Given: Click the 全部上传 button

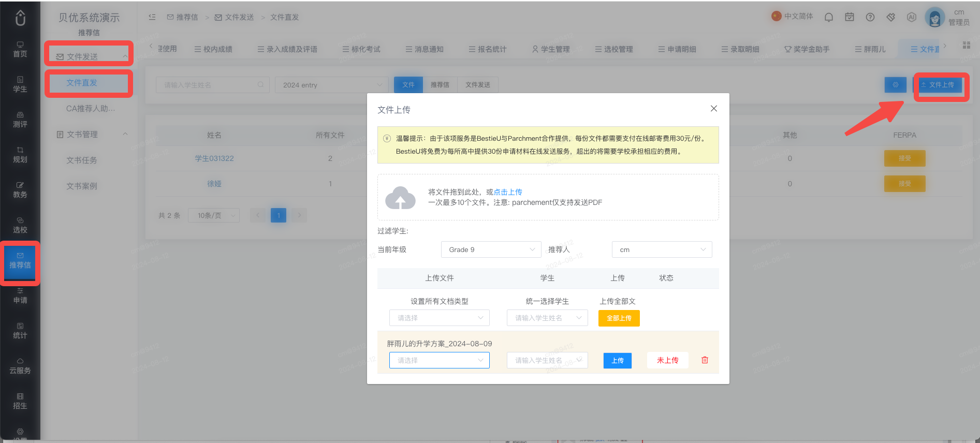Looking at the screenshot, I should pos(619,318).
